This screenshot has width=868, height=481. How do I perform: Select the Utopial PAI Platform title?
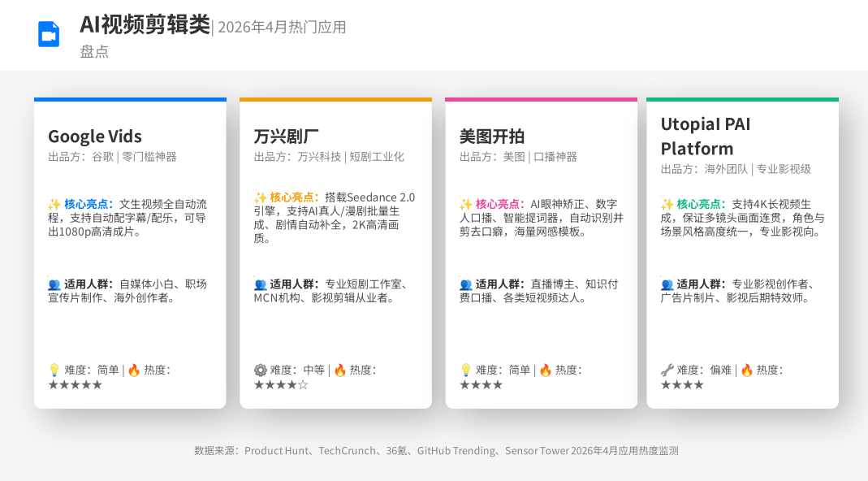pos(706,136)
